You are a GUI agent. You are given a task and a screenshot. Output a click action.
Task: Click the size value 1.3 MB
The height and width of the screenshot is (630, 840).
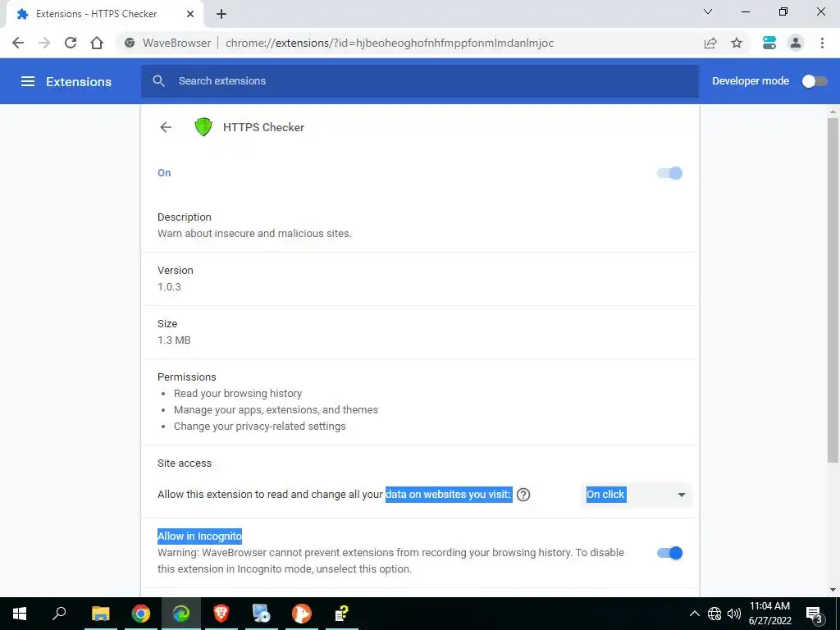coord(174,340)
